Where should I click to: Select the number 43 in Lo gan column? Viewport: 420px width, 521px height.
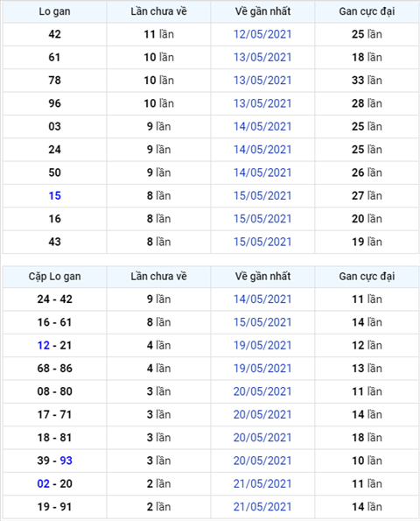click(x=55, y=242)
